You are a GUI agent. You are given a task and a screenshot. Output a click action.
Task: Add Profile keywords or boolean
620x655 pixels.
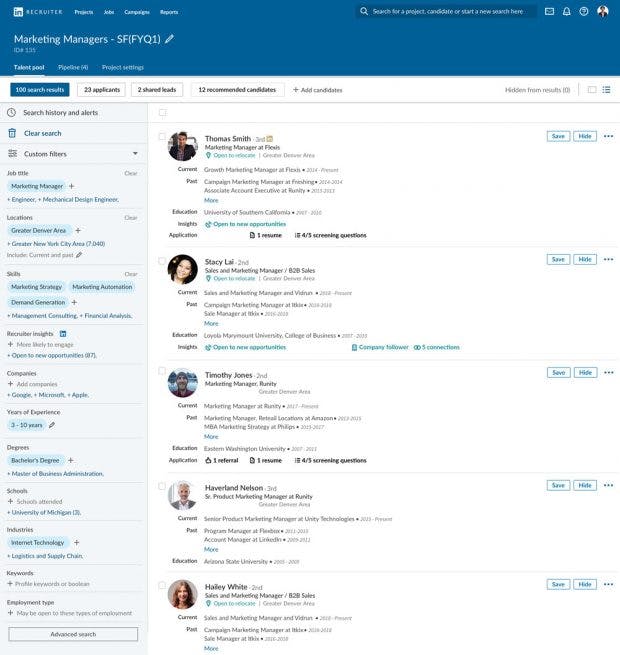48,584
